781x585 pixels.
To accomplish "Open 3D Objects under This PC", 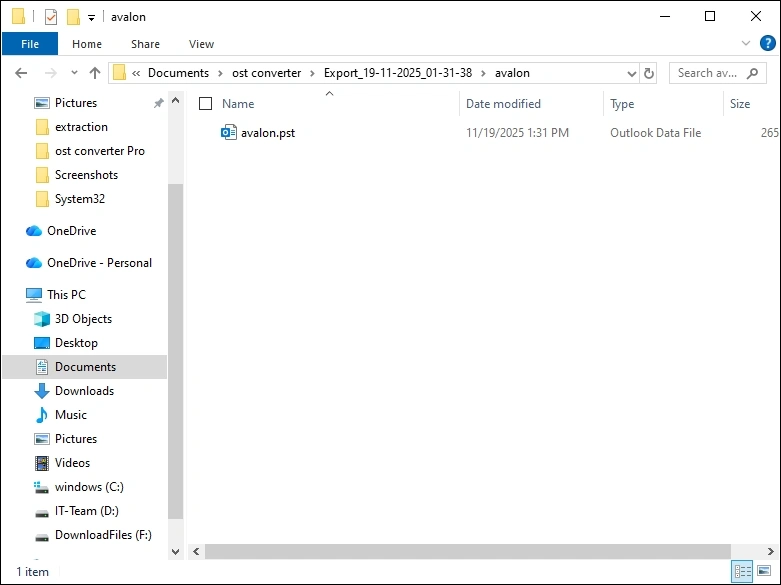I will 83,319.
